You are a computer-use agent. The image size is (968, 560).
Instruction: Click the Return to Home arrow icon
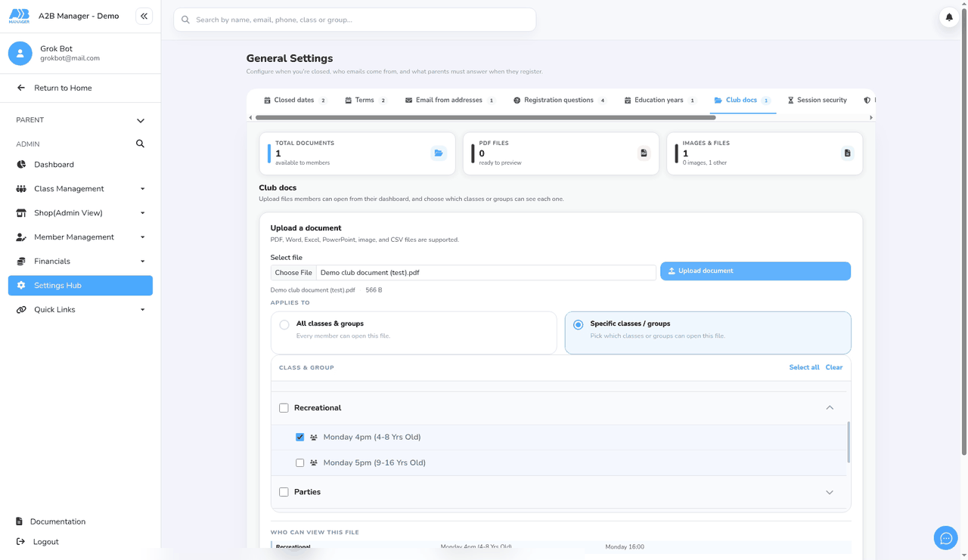point(21,88)
